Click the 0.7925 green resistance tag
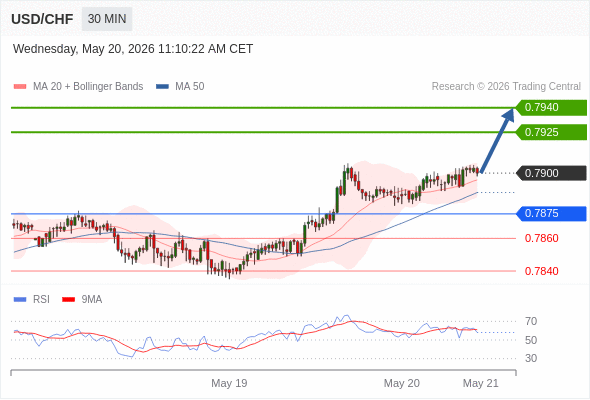 tap(551, 132)
